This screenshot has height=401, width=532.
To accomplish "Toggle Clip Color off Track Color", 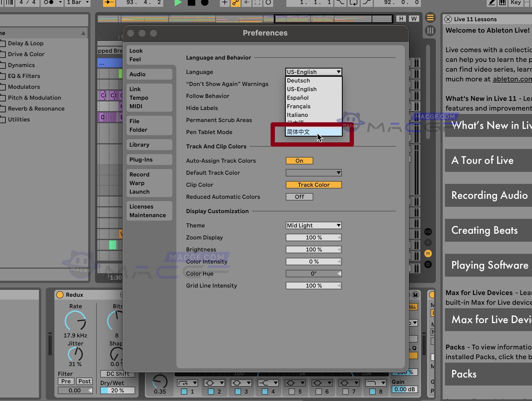I will (313, 185).
